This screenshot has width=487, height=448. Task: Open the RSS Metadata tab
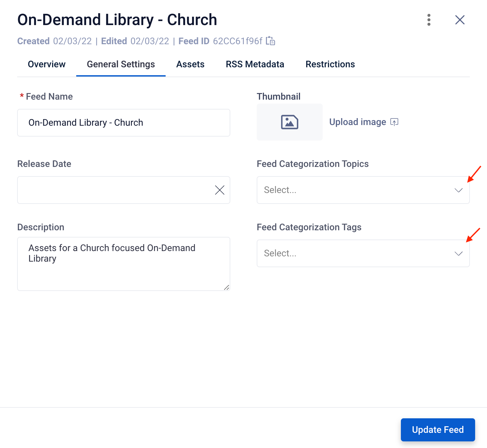(x=255, y=64)
